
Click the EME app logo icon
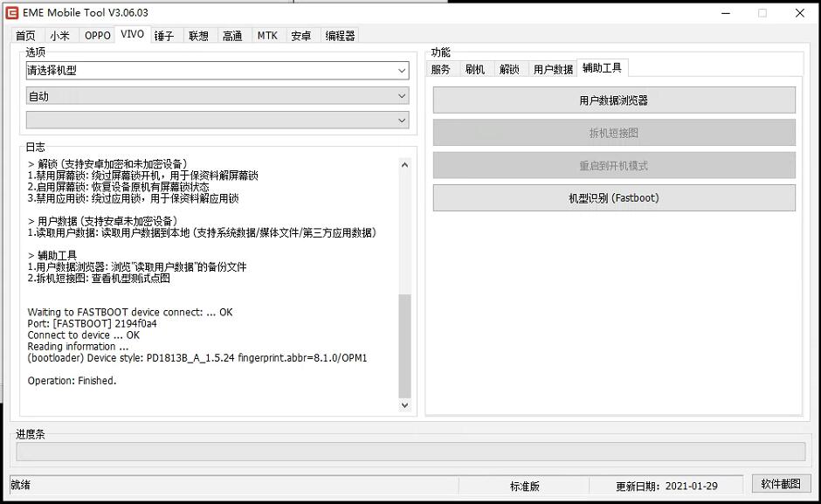point(12,13)
